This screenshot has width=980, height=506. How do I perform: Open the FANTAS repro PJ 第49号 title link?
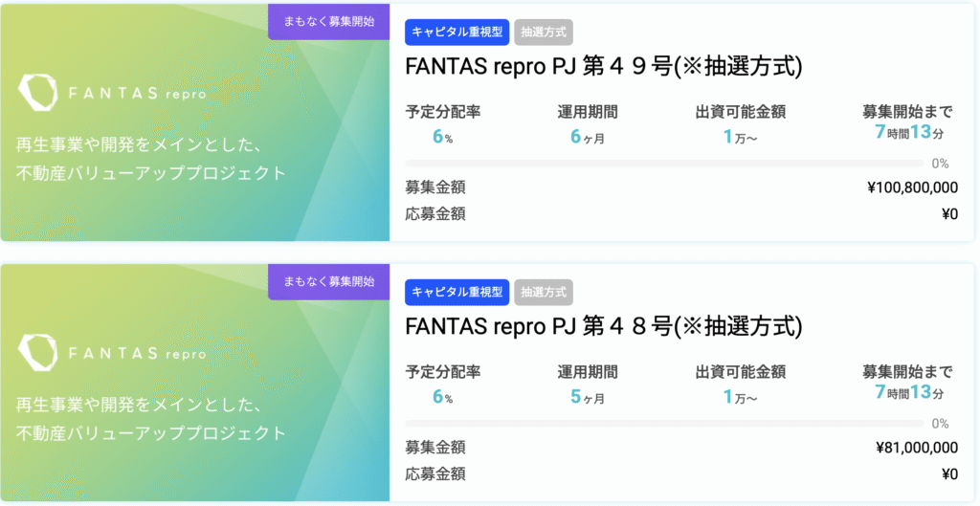pos(604,66)
